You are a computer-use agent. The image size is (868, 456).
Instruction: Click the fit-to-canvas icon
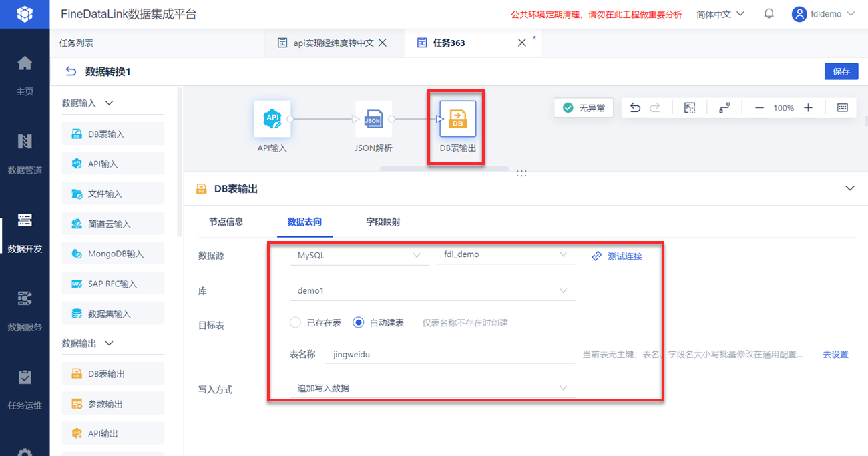[690, 107]
